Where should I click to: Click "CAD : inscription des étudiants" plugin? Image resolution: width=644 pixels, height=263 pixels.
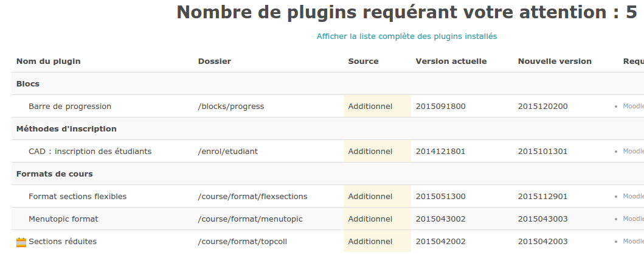click(90, 152)
